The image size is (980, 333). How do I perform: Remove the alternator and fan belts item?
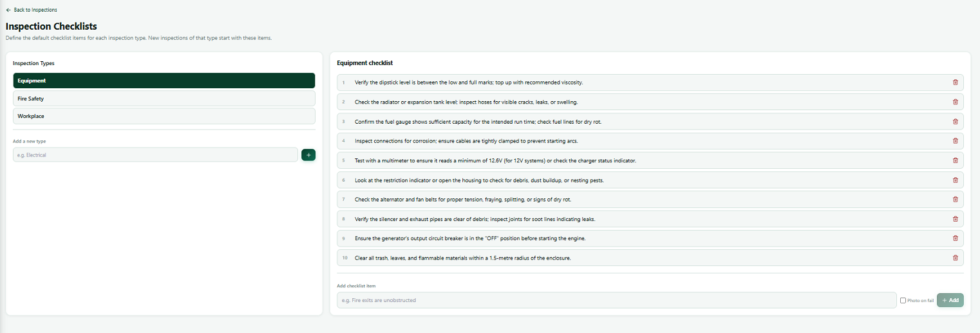point(955,199)
